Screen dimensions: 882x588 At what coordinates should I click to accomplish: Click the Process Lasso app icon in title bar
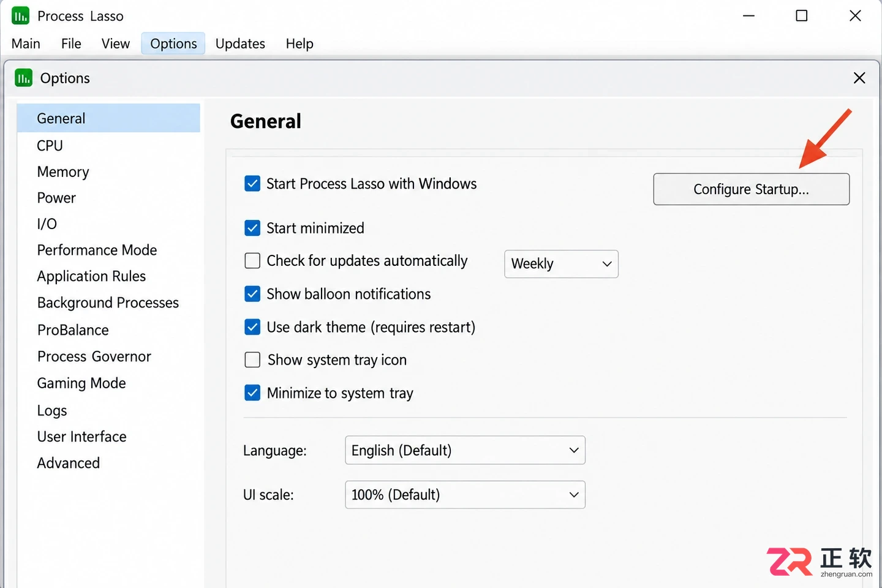[x=20, y=16]
